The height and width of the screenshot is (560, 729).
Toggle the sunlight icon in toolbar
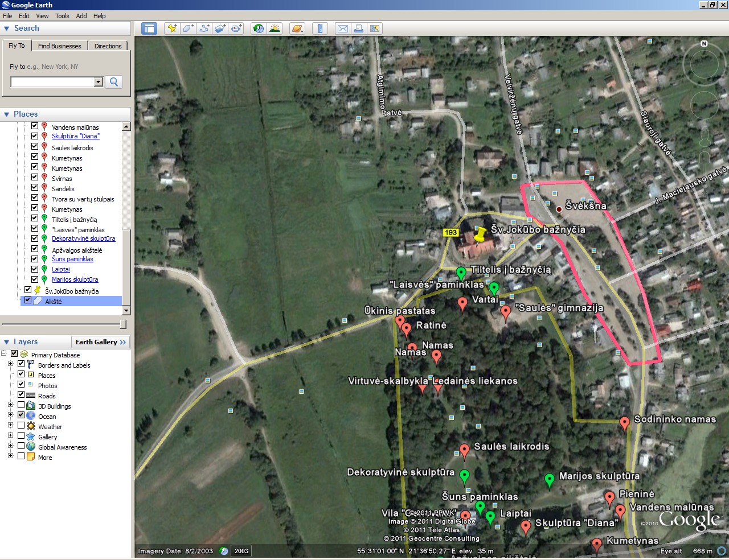click(275, 28)
